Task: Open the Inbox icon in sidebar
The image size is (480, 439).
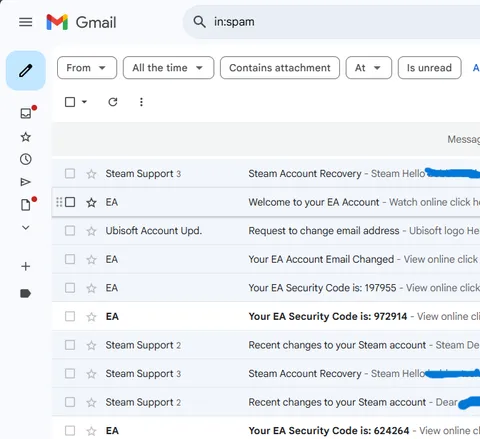Action: [26, 113]
